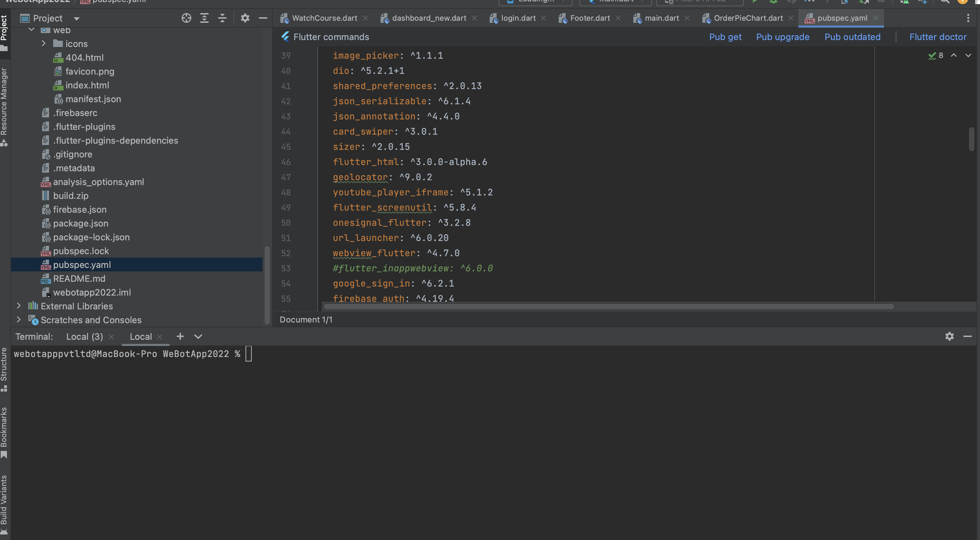The image size is (980, 540).
Task: Click the Collapse All icon in the Project panel
Action: tap(222, 18)
